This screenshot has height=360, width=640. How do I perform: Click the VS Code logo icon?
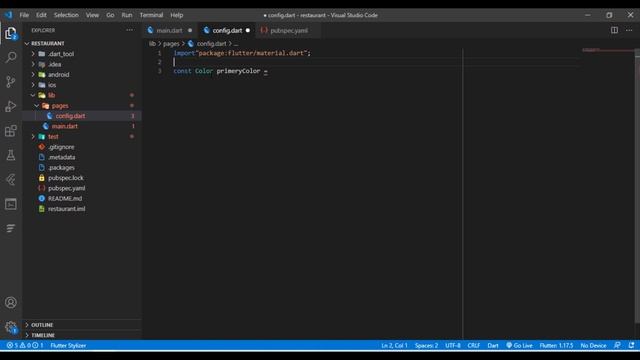[x=9, y=15]
